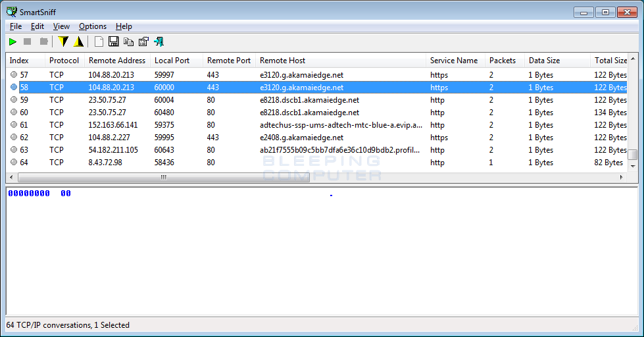The height and width of the screenshot is (337, 644).
Task: Click the vertical scrollbar thumb
Action: pos(633,155)
